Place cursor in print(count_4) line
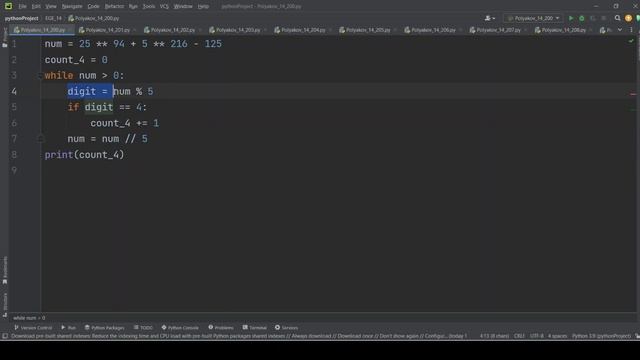 click(x=84, y=155)
